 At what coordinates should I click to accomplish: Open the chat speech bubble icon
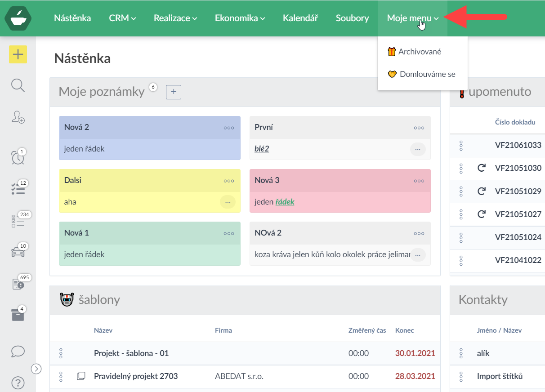coord(18,351)
